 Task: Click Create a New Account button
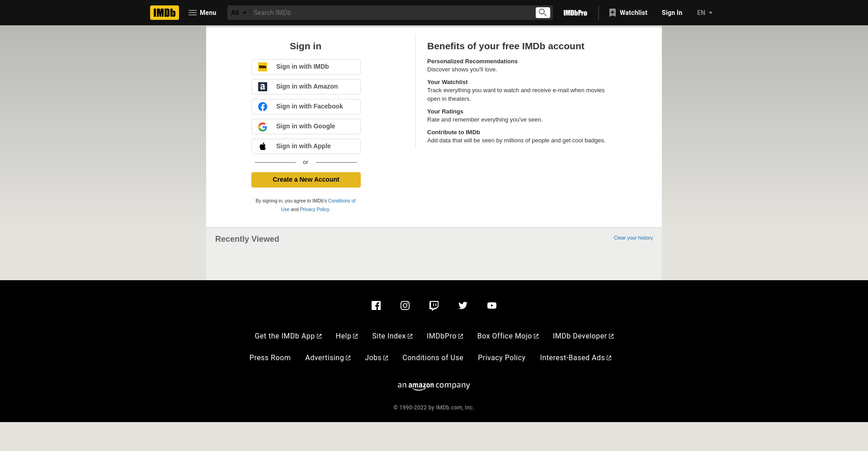pyautogui.click(x=306, y=180)
